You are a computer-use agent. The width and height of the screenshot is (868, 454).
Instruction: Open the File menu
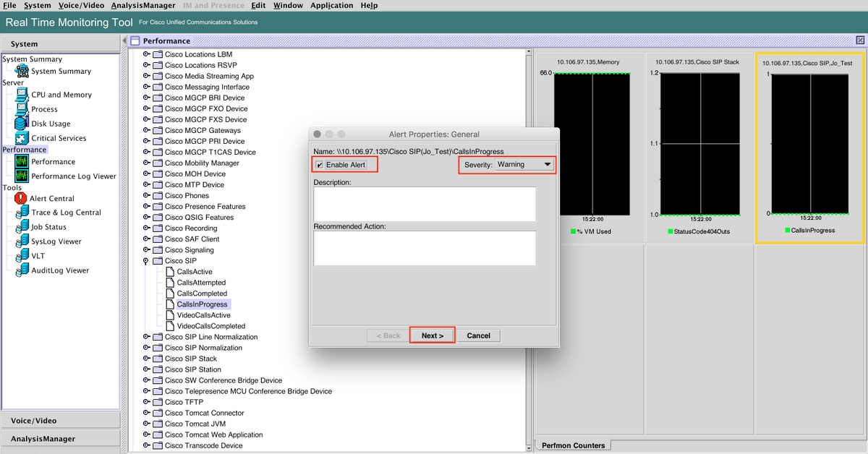click(10, 5)
